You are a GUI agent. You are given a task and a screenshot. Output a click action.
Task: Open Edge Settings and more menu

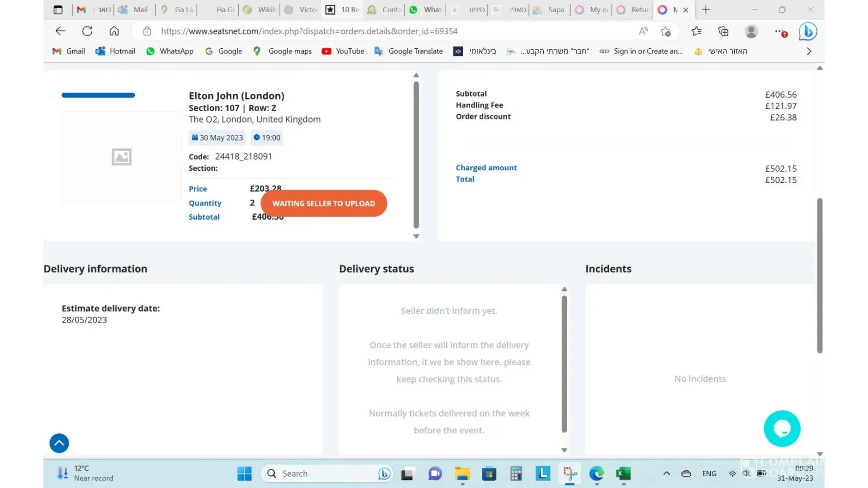781,32
